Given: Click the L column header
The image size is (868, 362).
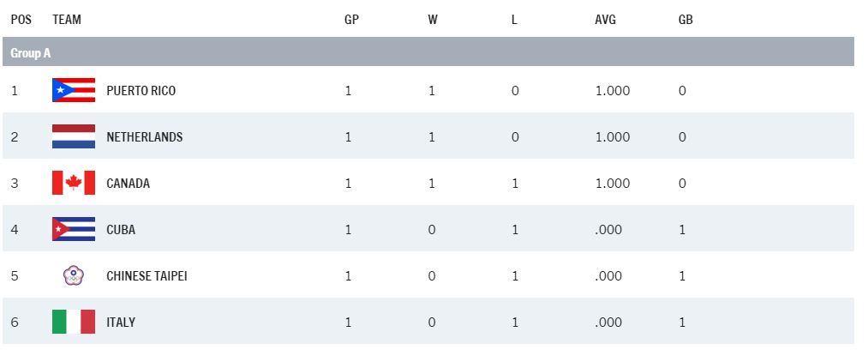Looking at the screenshot, I should pyautogui.click(x=514, y=19).
